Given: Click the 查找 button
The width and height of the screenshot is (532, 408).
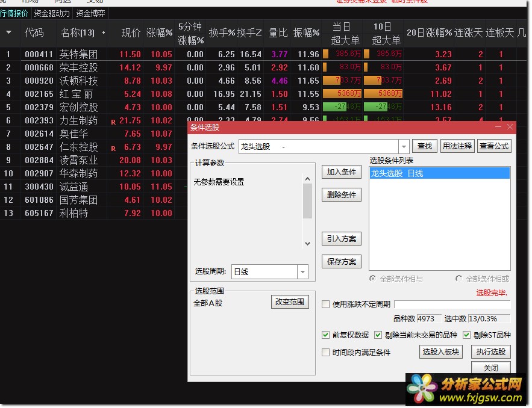Looking at the screenshot, I should pos(425,146).
